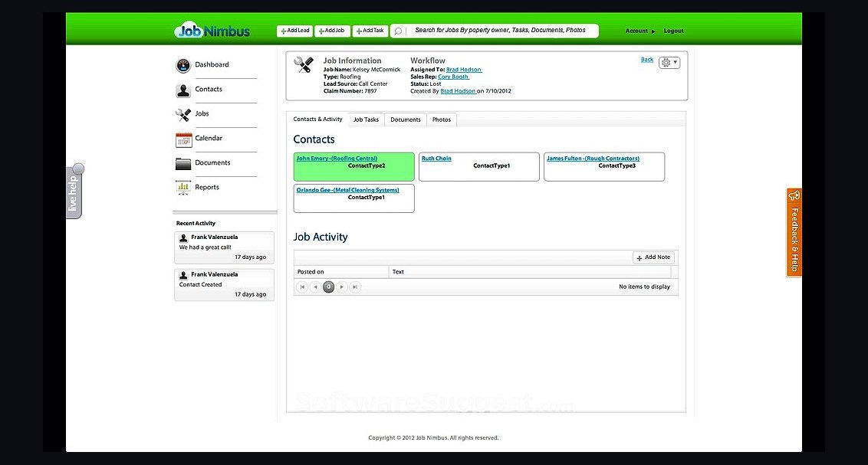Open Reports from sidebar menu
The image size is (868, 465).
pos(207,188)
